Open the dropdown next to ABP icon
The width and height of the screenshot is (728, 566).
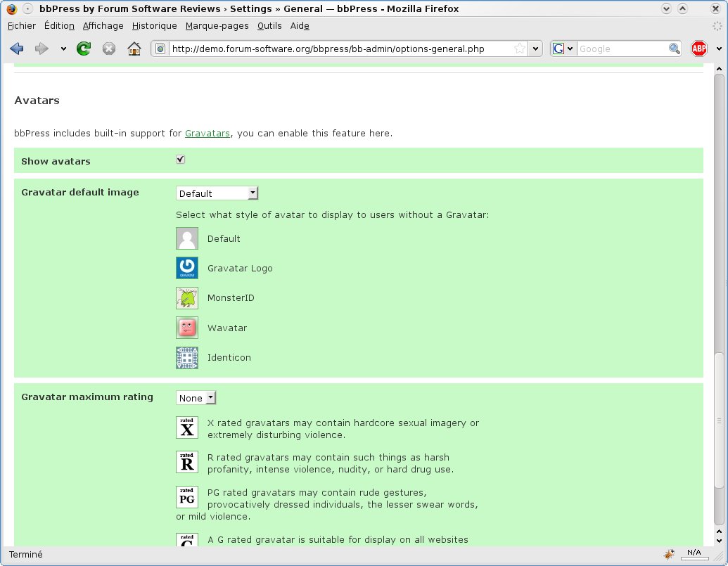click(719, 49)
